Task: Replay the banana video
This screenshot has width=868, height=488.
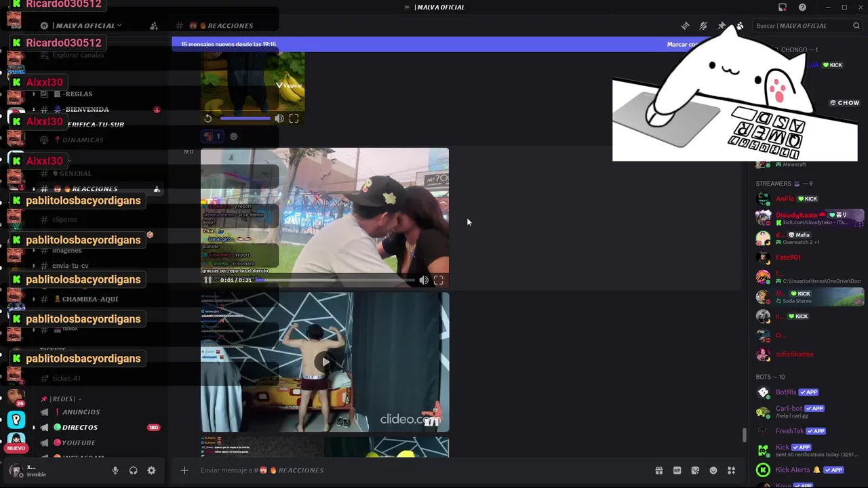Action: coord(208,119)
